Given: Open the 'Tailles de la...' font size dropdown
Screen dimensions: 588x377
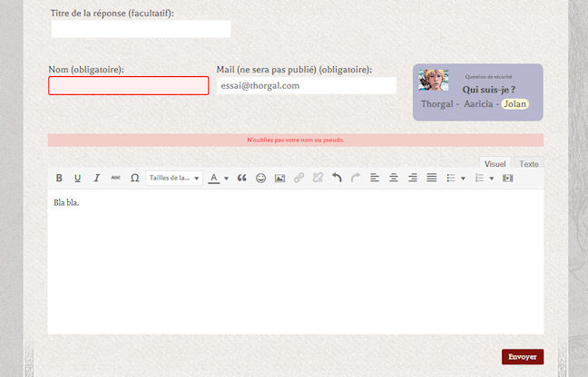Looking at the screenshot, I should [174, 179].
